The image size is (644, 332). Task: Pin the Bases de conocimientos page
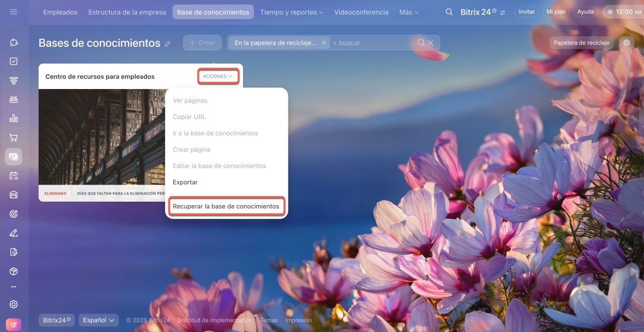tap(168, 44)
